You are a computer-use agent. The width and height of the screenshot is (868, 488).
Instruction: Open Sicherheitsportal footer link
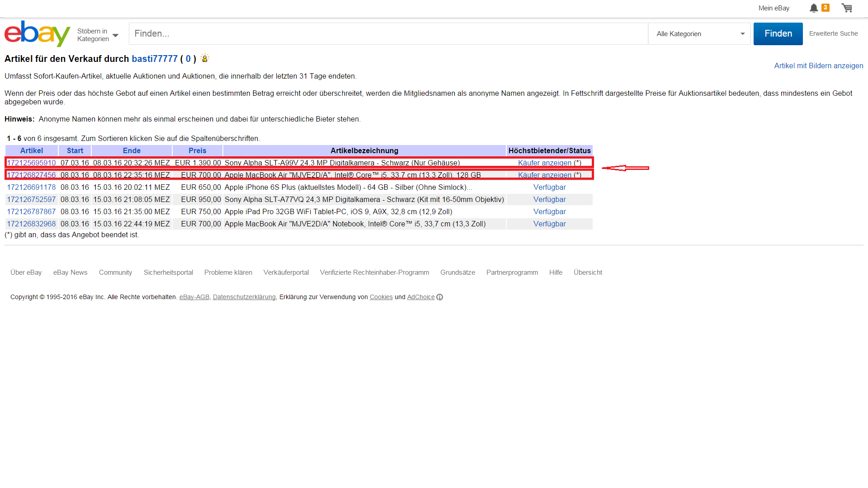168,272
